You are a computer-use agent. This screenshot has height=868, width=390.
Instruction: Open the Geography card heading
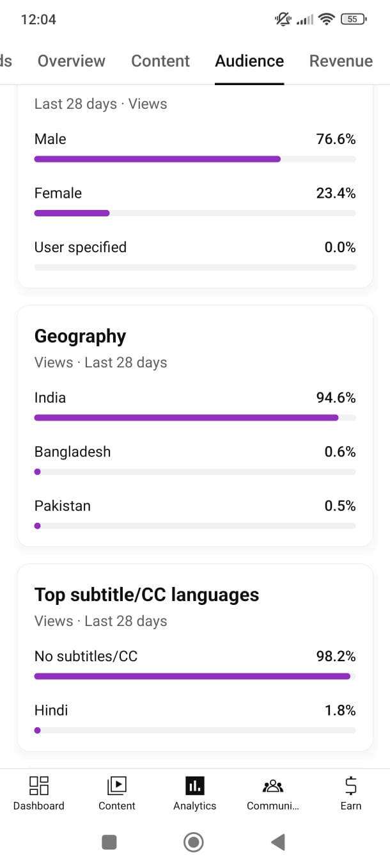[81, 336]
